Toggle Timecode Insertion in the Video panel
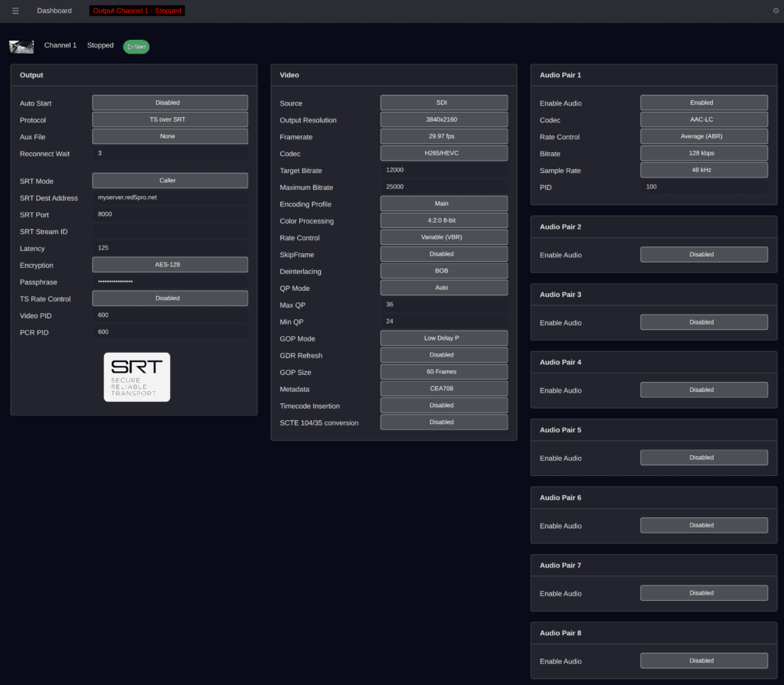 click(443, 405)
